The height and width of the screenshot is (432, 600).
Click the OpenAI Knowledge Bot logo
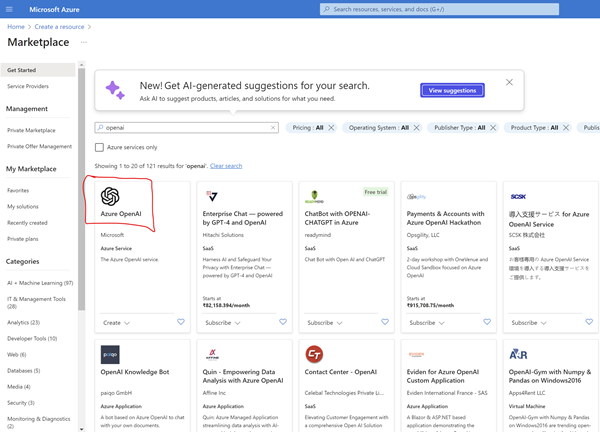pos(110,354)
